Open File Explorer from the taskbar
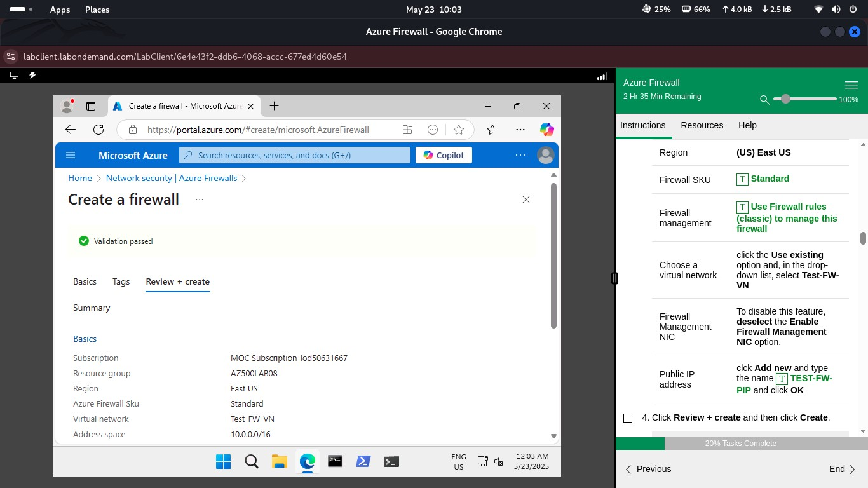This screenshot has width=868, height=488. point(279,461)
